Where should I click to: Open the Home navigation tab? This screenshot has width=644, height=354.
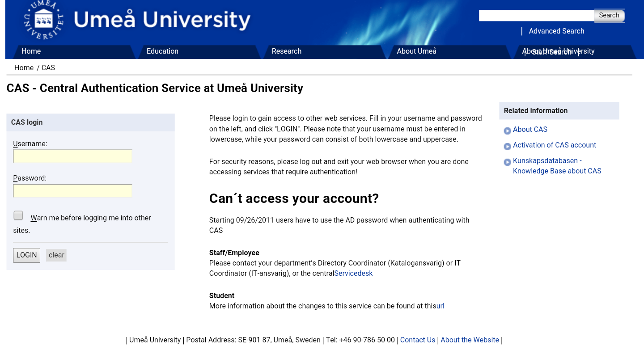click(x=31, y=51)
